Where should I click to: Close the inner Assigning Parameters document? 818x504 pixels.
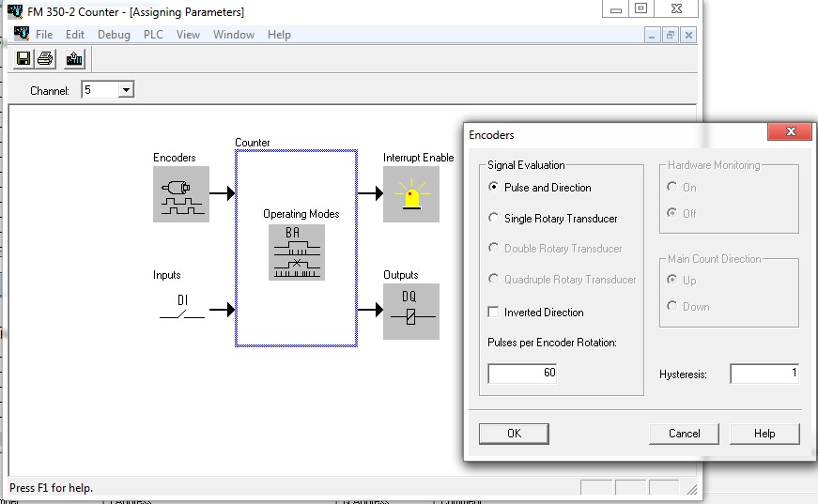pos(688,35)
